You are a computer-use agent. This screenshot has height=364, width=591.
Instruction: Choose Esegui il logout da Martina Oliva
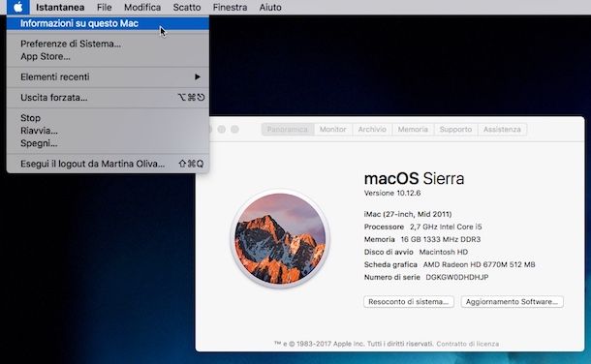[108, 164]
